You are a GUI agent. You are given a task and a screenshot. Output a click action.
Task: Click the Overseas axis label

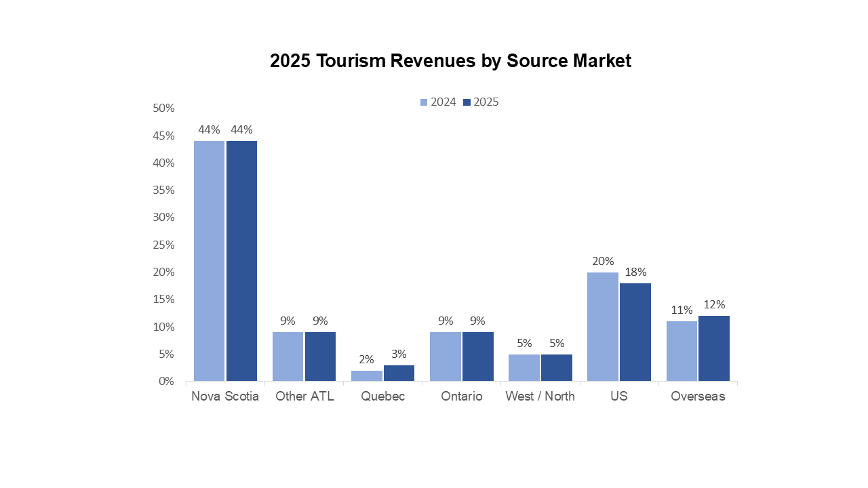pyautogui.click(x=697, y=396)
